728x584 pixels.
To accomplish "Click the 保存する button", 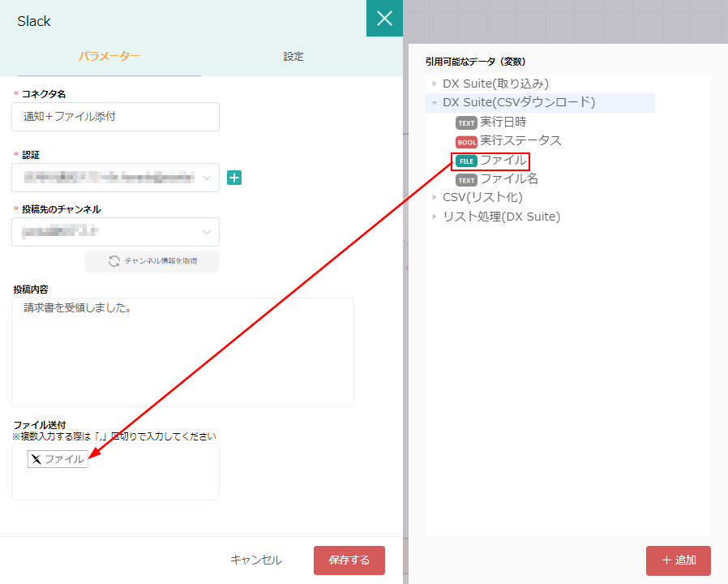I will pos(349,560).
